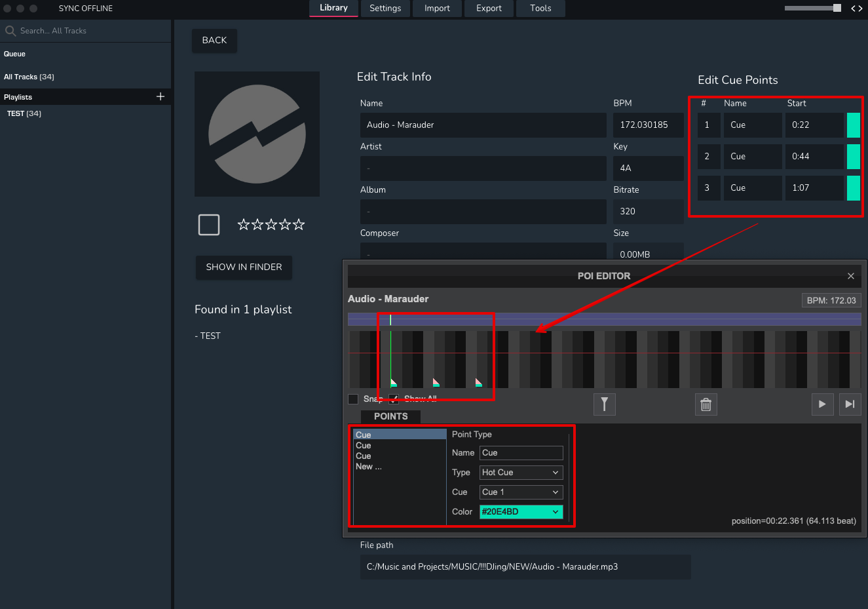Delete point with trash can icon
The height and width of the screenshot is (609, 868).
coord(706,404)
